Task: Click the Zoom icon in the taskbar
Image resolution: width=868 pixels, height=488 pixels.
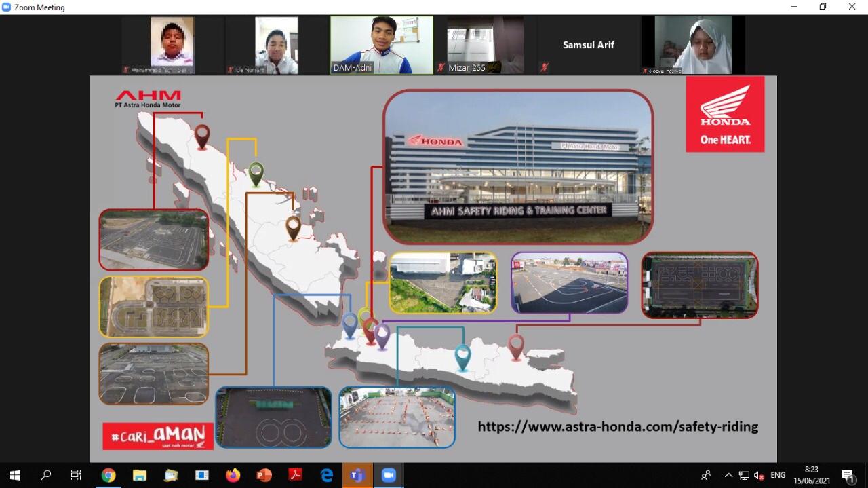Action: 389,475
